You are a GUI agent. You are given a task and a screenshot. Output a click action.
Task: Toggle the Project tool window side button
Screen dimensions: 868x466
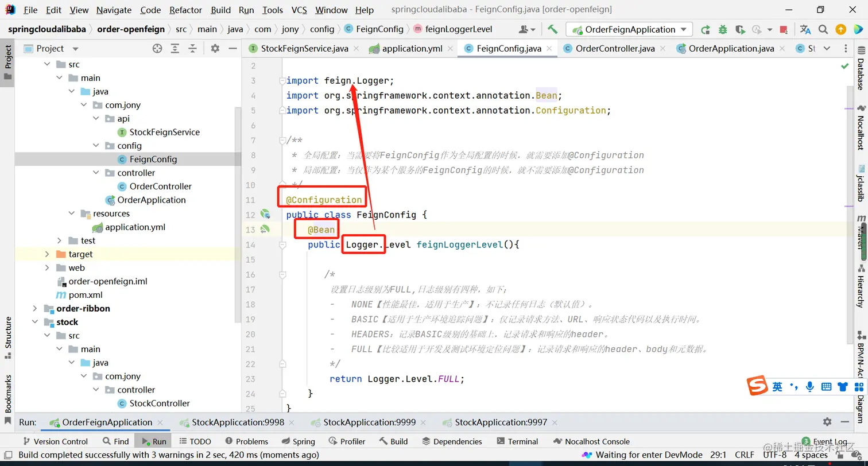(8, 63)
